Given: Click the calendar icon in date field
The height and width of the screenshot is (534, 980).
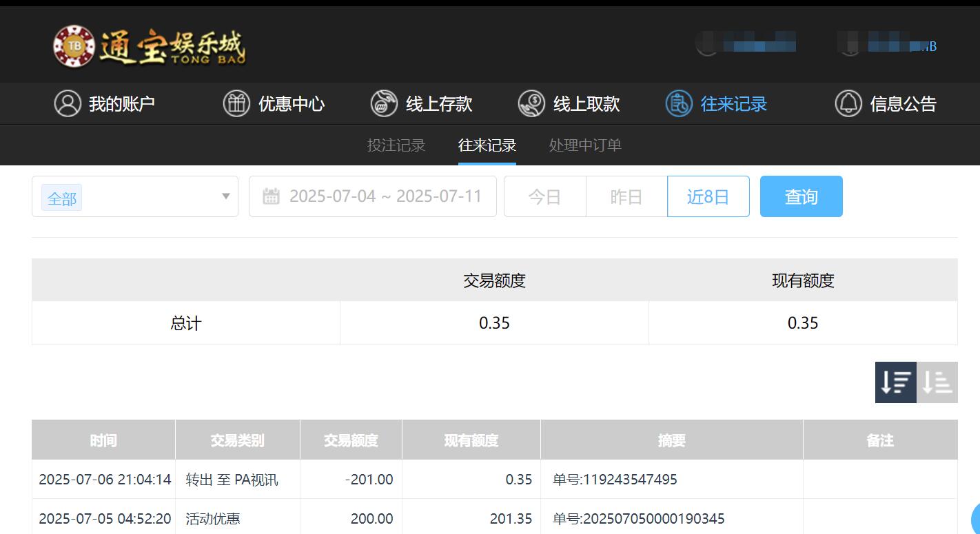Looking at the screenshot, I should [272, 196].
